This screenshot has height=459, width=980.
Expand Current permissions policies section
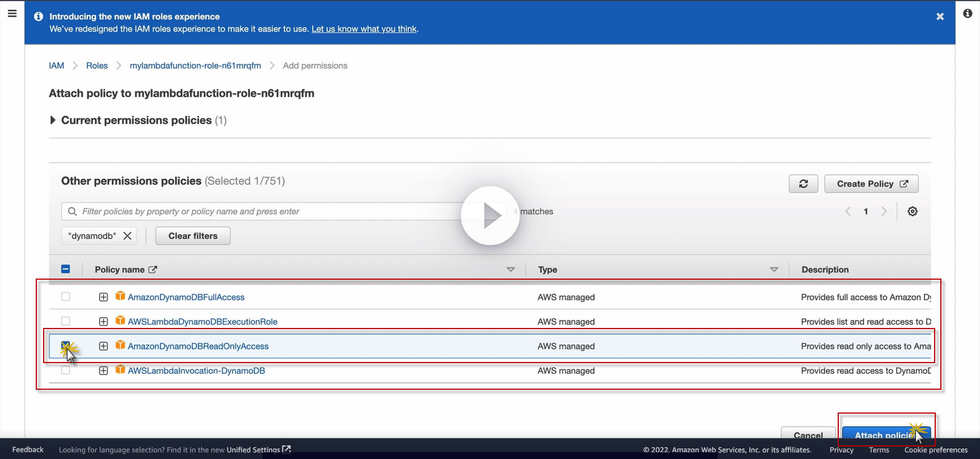pyautogui.click(x=53, y=120)
